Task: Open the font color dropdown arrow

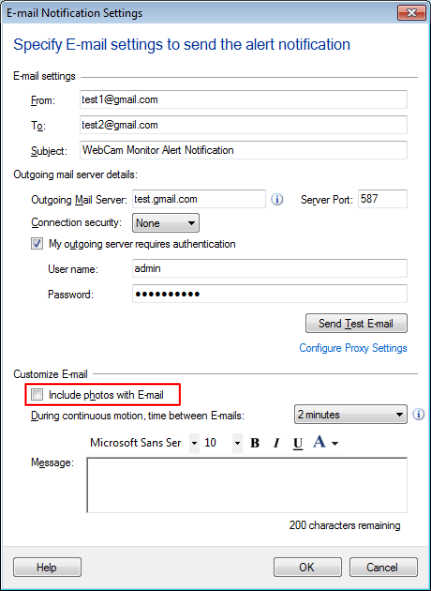Action: pos(334,443)
